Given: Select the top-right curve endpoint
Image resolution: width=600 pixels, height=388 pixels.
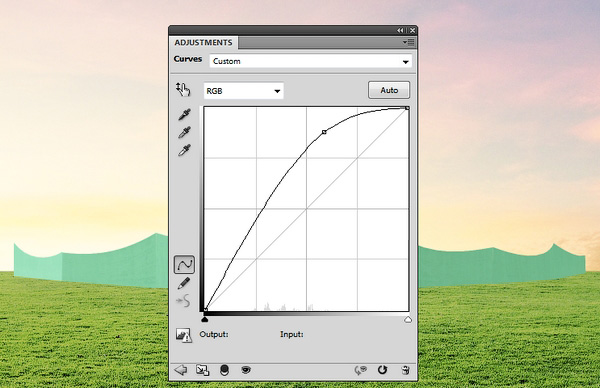Looking at the screenshot, I should click(407, 108).
